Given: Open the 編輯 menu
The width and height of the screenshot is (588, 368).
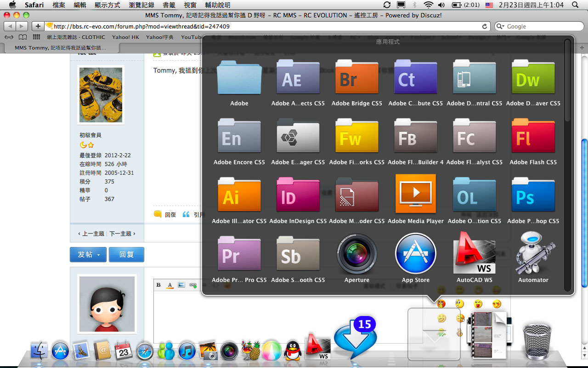Looking at the screenshot, I should (x=80, y=5).
